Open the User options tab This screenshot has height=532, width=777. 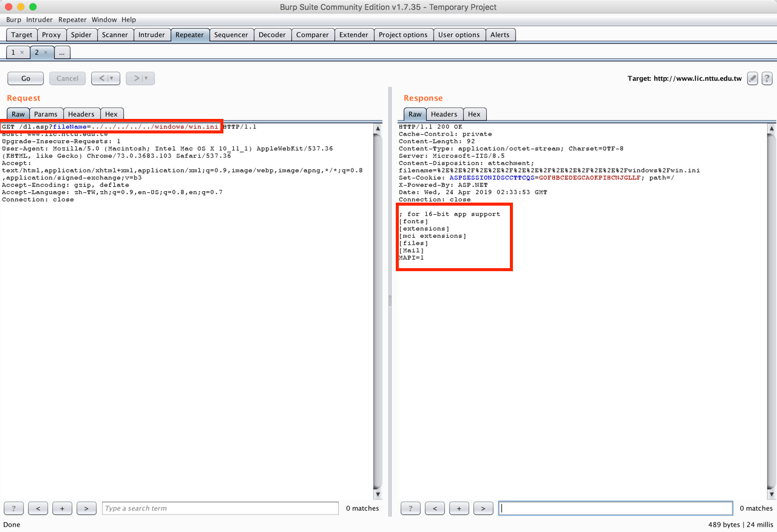click(x=459, y=35)
